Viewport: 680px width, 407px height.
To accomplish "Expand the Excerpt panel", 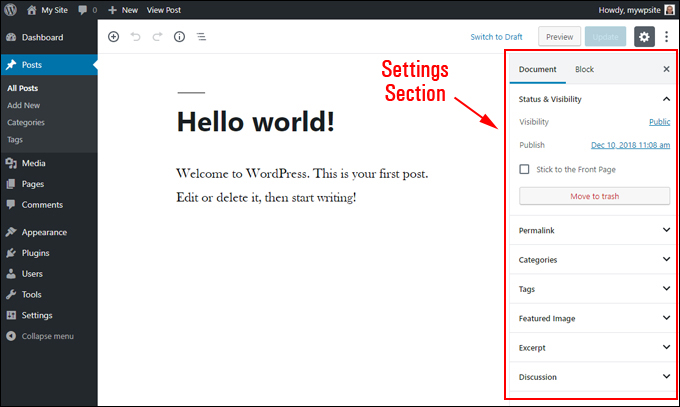I will click(x=592, y=348).
